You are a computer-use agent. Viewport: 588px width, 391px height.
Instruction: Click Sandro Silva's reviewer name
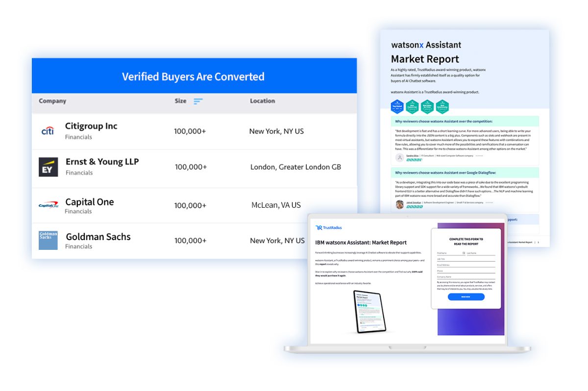point(412,156)
